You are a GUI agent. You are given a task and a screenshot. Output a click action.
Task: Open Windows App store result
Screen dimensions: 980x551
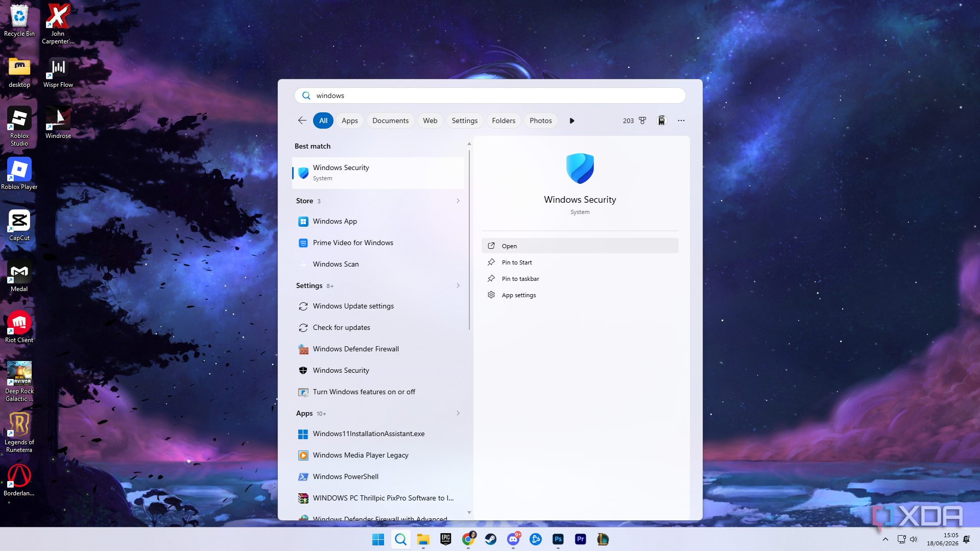pyautogui.click(x=378, y=221)
